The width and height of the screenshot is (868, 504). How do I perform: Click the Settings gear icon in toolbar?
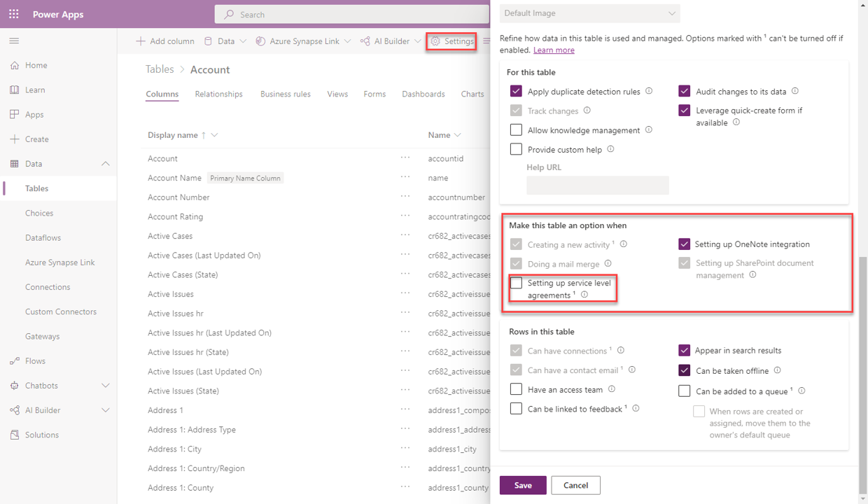[x=435, y=41]
